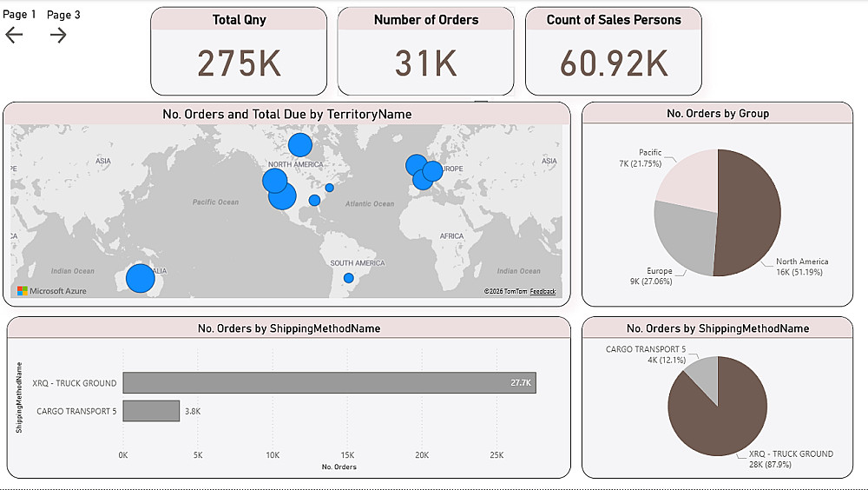Go back with the Page 1 left arrow
This screenshot has height=490, width=868.
pos(14,35)
